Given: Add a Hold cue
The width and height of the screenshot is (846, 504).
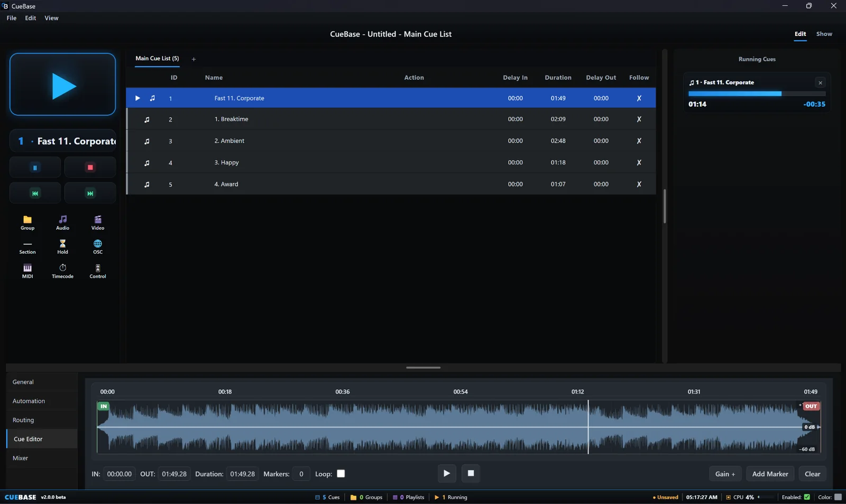Looking at the screenshot, I should [62, 247].
